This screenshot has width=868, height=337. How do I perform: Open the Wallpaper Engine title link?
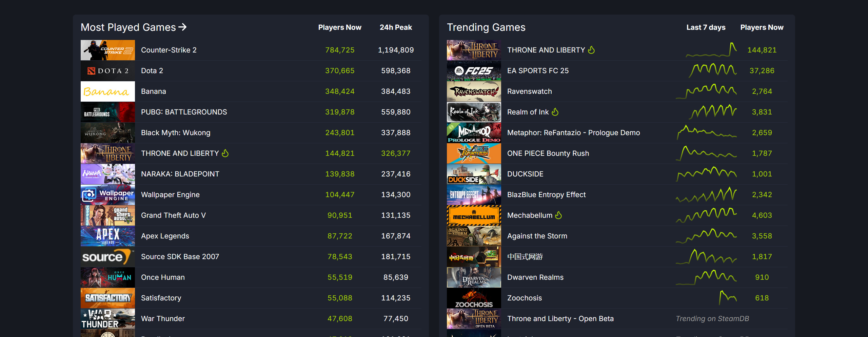point(170,195)
